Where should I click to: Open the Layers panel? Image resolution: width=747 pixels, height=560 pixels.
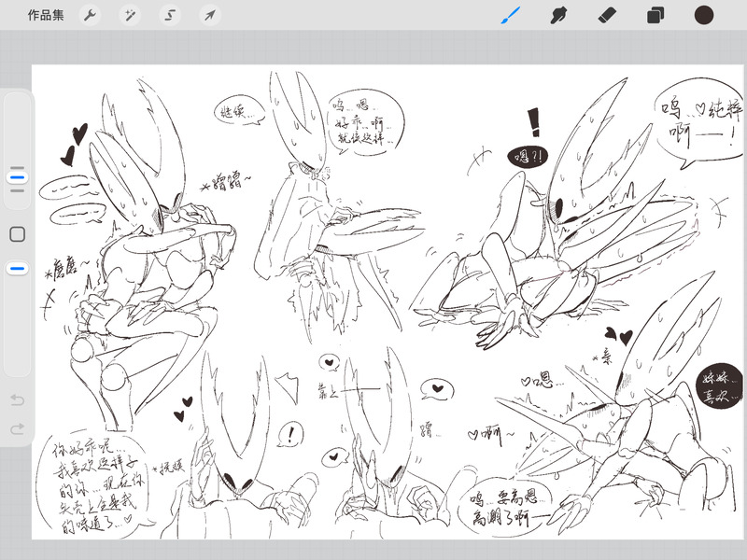[655, 15]
